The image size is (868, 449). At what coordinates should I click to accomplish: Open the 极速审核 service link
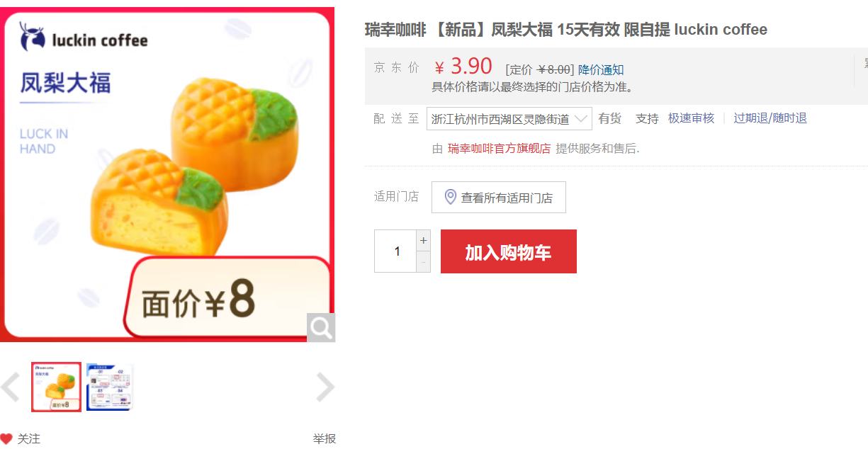coord(691,118)
